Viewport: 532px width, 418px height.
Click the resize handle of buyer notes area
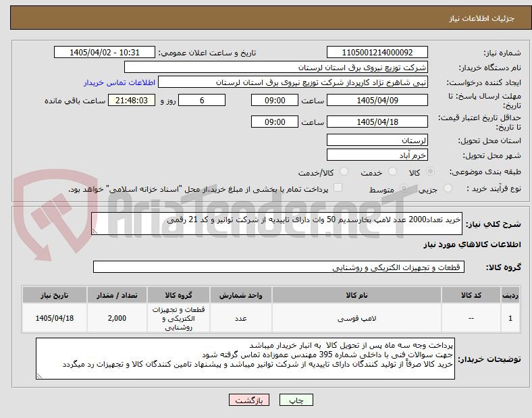[39, 376]
